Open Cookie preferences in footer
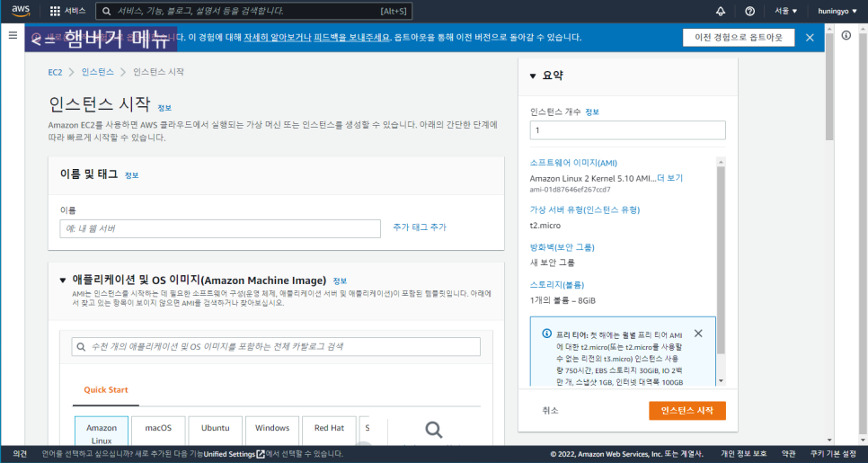868x463 pixels. (833, 454)
